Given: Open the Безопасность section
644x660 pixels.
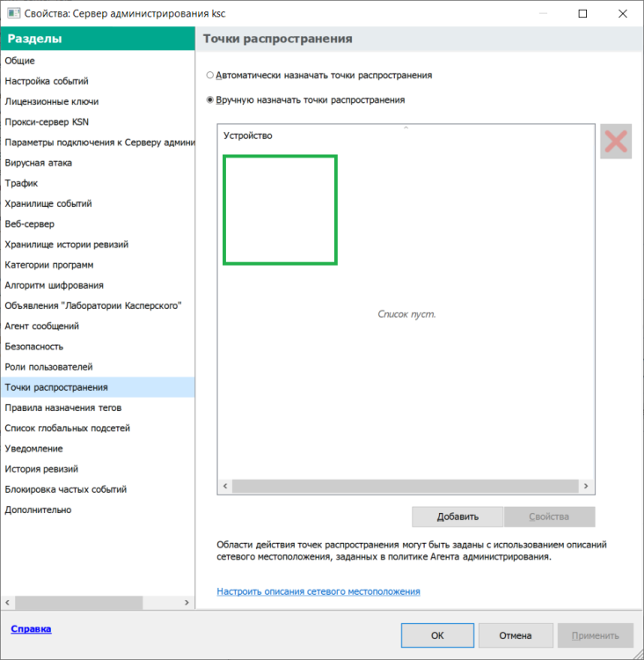Looking at the screenshot, I should tap(98, 347).
